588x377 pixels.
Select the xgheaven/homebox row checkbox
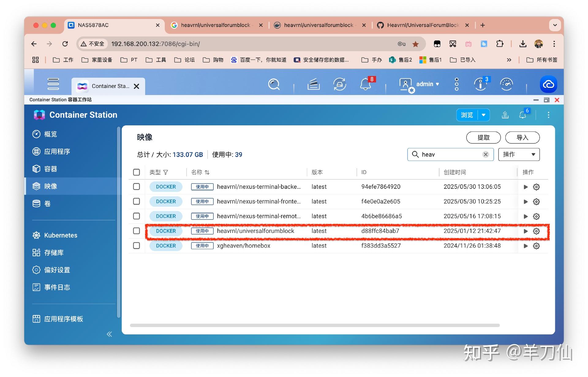(136, 246)
